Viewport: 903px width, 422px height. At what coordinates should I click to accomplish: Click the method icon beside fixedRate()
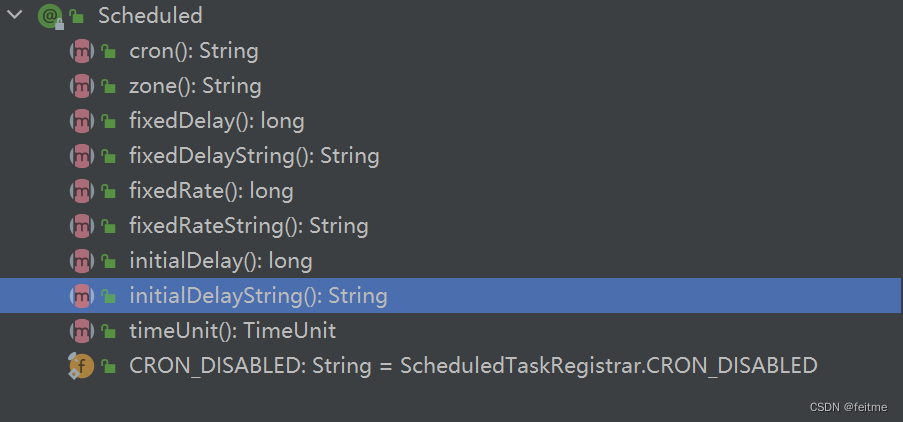[x=81, y=191]
